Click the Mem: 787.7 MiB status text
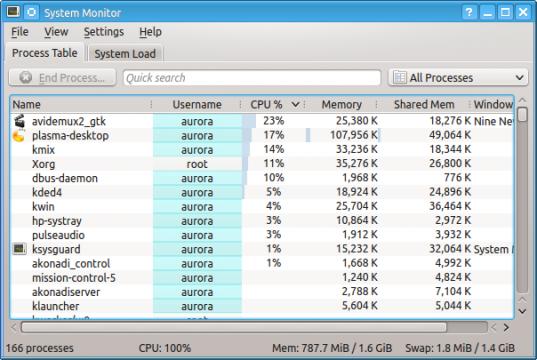The height and width of the screenshot is (360, 537). tap(332, 348)
